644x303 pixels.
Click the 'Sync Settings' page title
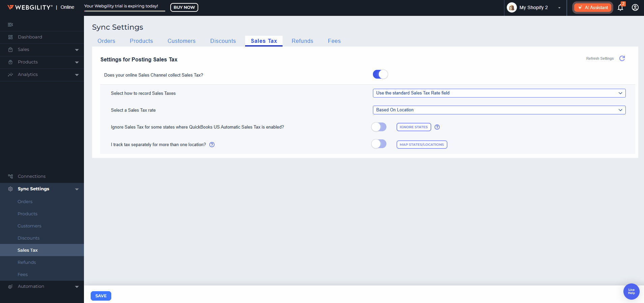(x=118, y=27)
